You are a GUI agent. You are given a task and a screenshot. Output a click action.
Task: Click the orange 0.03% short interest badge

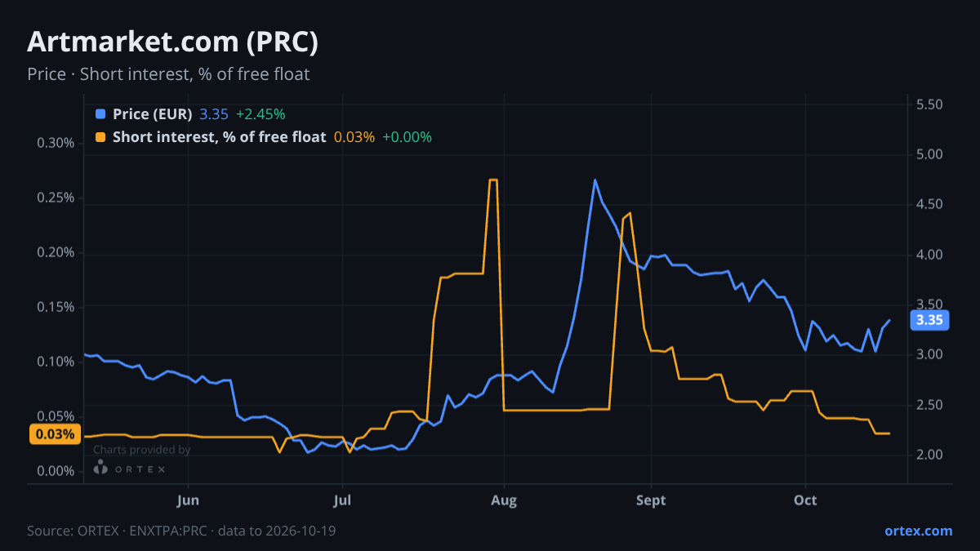click(x=55, y=434)
